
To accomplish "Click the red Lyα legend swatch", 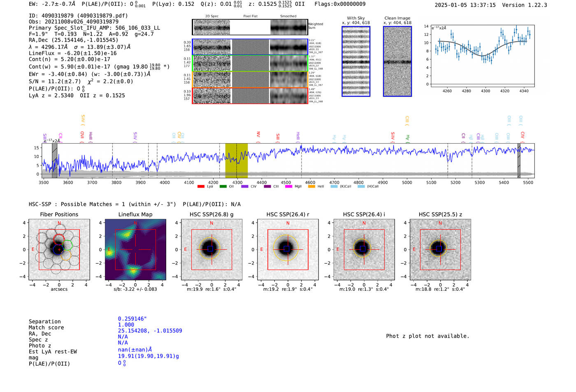I will pos(201,186).
